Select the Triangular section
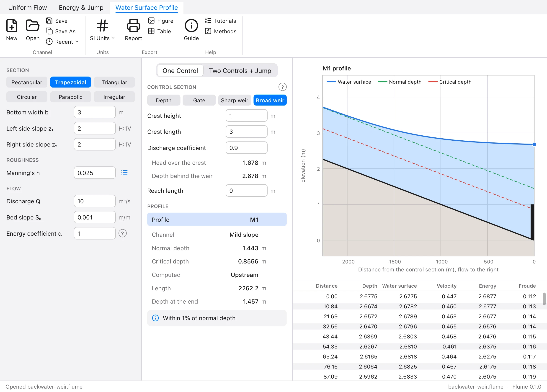Screen dimensions: 547x392 114,82
